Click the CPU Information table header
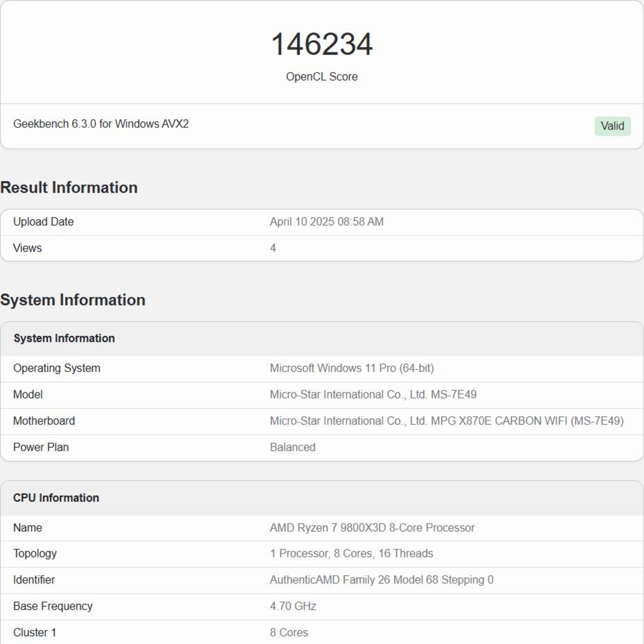 click(x=56, y=498)
